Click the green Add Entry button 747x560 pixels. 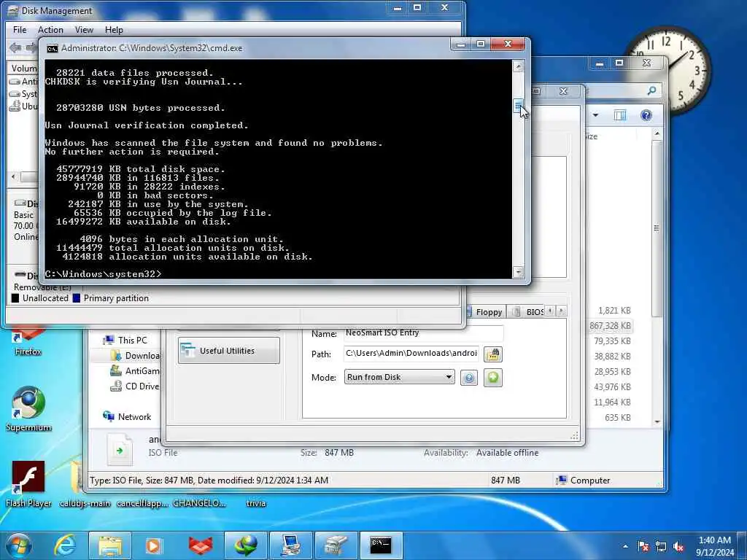pos(493,378)
